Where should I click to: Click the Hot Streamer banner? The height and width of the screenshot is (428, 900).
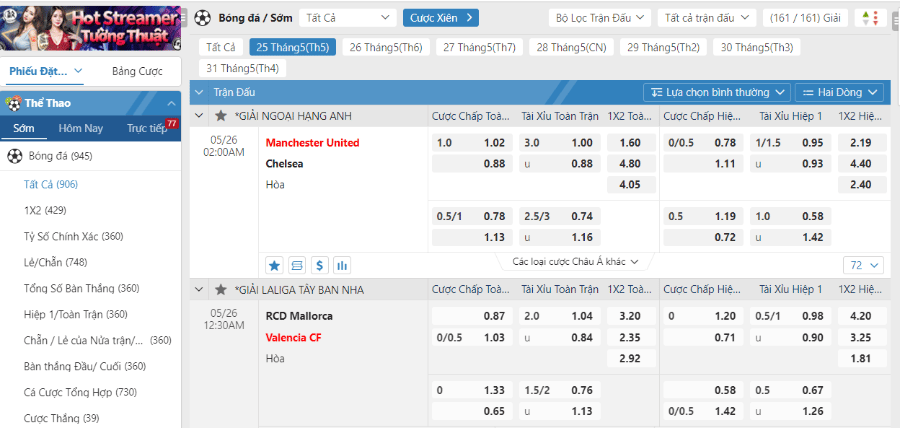(91, 26)
